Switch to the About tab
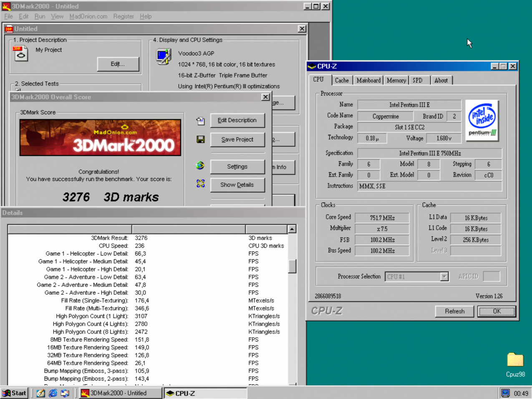 click(441, 80)
